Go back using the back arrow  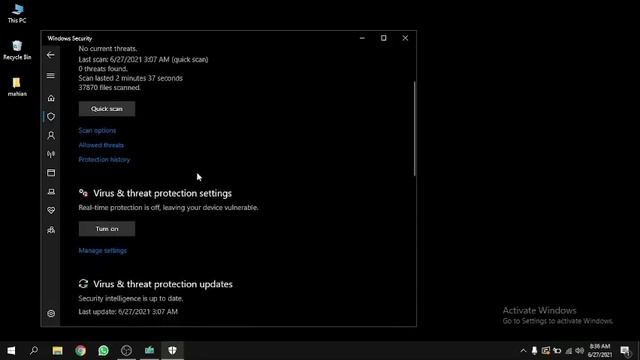click(51, 55)
